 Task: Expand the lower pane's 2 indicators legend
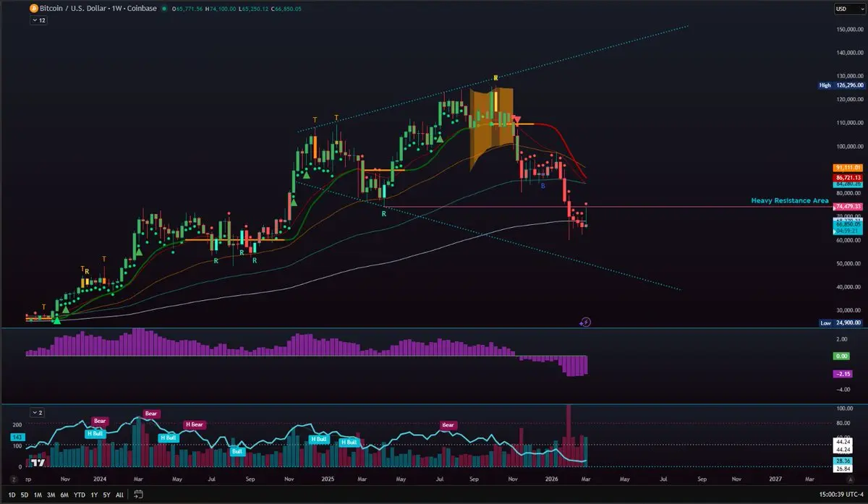coord(38,412)
